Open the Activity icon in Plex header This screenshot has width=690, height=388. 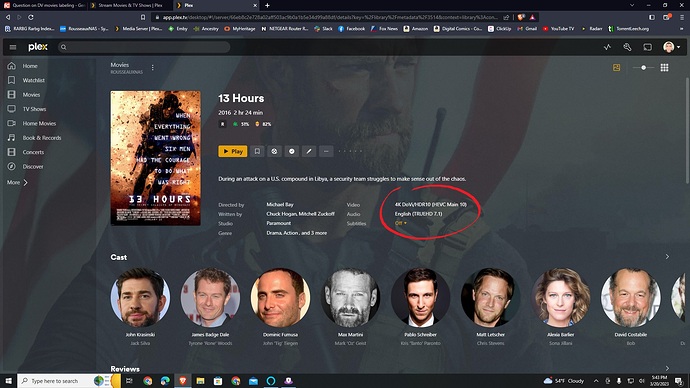(x=607, y=47)
